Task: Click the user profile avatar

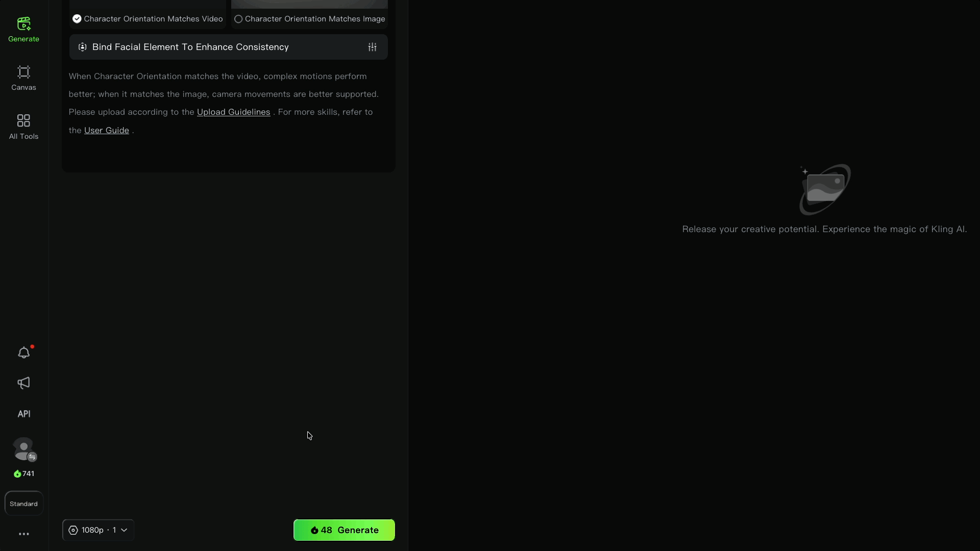Action: click(x=23, y=449)
